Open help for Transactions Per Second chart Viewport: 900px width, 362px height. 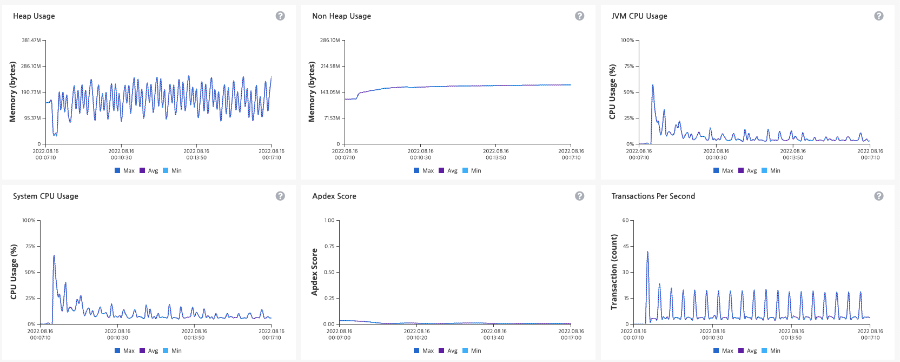coord(879,196)
